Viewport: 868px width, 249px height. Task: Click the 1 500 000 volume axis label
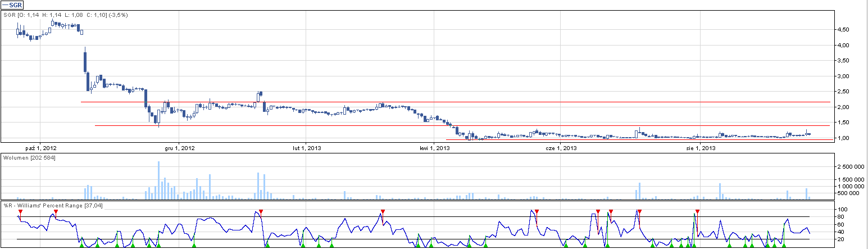coord(849,179)
